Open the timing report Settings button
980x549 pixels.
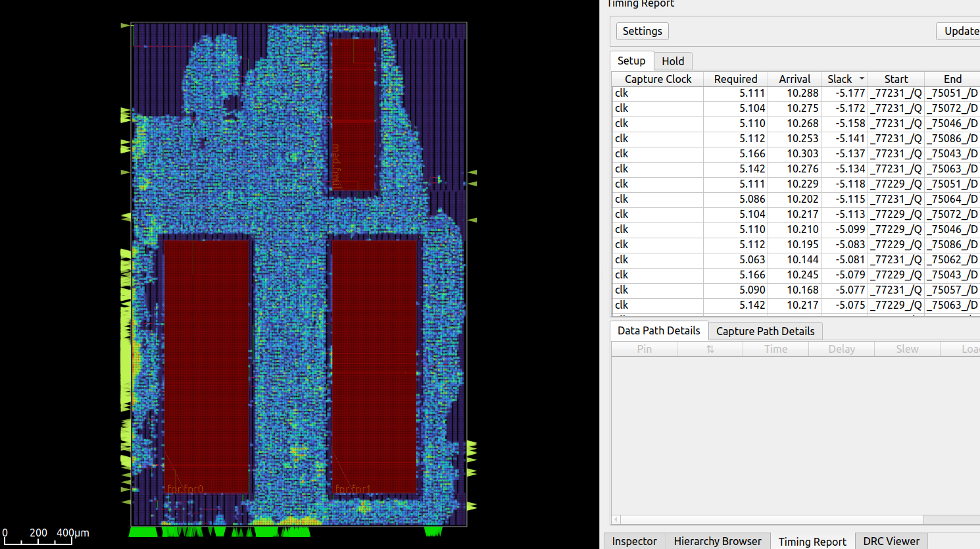[642, 31]
